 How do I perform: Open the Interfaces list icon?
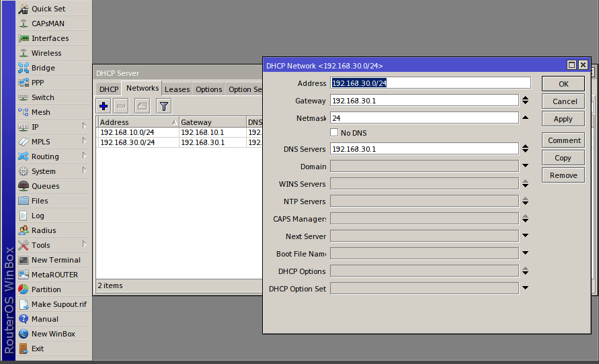(x=24, y=38)
